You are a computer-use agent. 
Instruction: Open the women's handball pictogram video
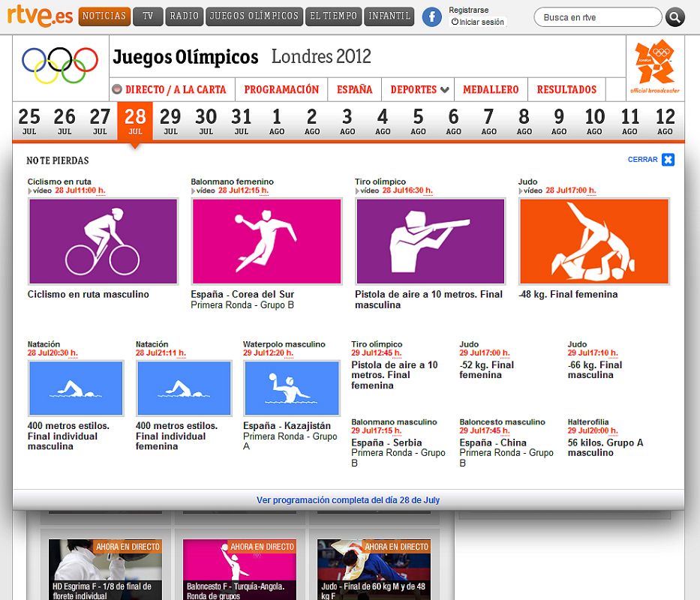[266, 241]
